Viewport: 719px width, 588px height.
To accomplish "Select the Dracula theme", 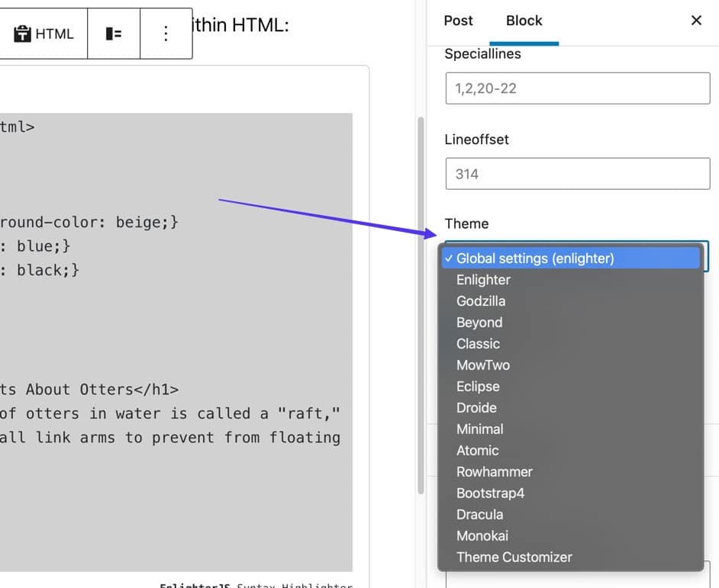I will point(479,515).
